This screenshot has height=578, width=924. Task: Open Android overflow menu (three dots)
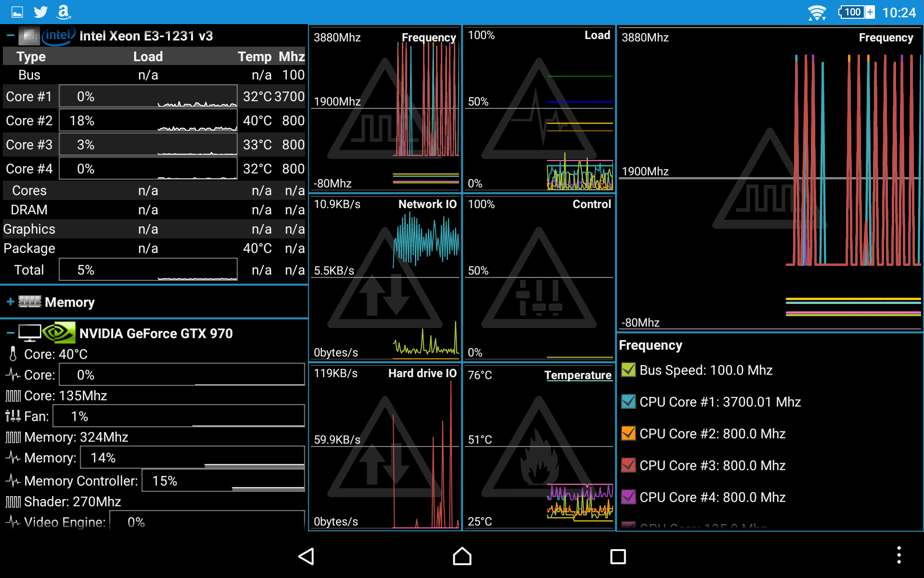pyautogui.click(x=898, y=555)
